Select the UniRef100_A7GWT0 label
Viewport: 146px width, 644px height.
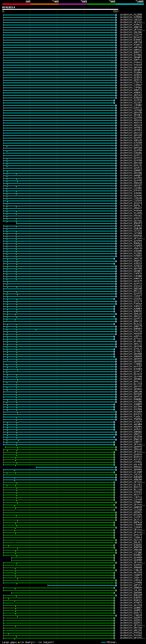pyautogui.click(x=131, y=603)
